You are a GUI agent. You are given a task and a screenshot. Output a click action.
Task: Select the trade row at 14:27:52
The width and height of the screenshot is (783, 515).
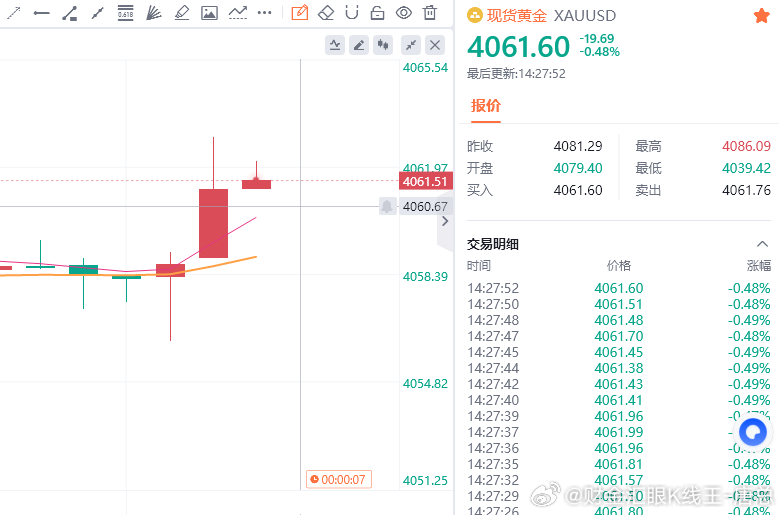[619, 288]
